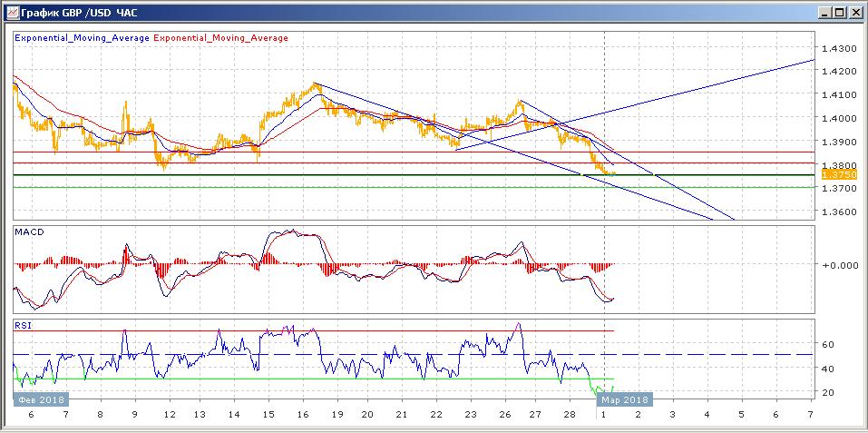Select the red Exponential_Moving_Average legend label

click(221, 38)
